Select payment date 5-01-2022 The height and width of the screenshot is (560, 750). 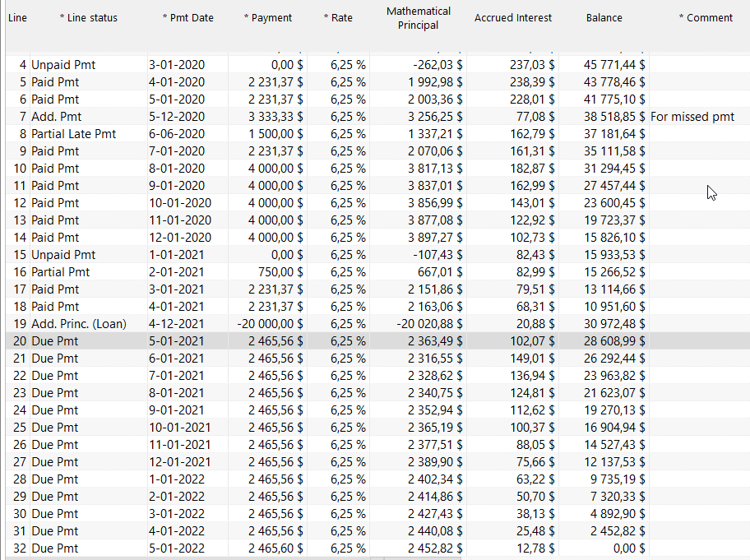click(x=187, y=548)
